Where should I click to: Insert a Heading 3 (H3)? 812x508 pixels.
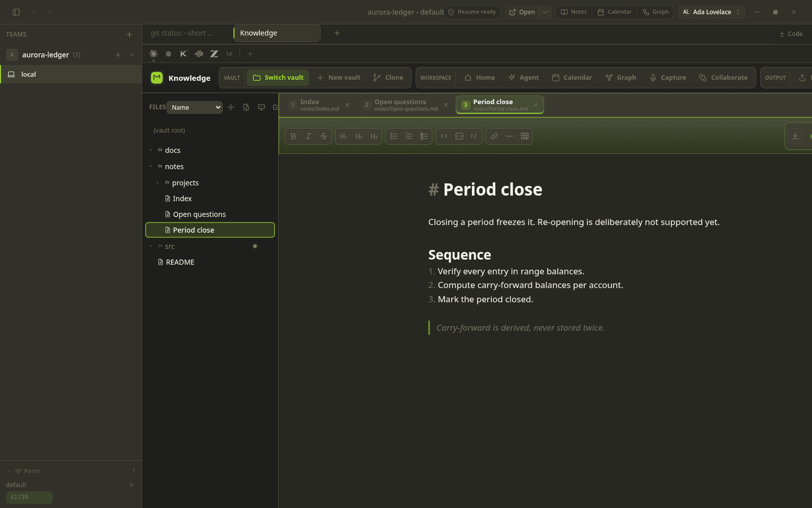(374, 136)
